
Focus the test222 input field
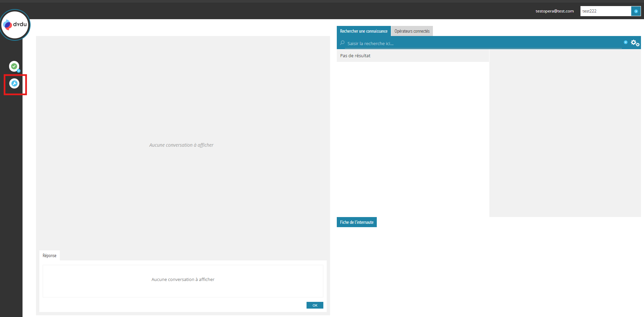pos(605,11)
